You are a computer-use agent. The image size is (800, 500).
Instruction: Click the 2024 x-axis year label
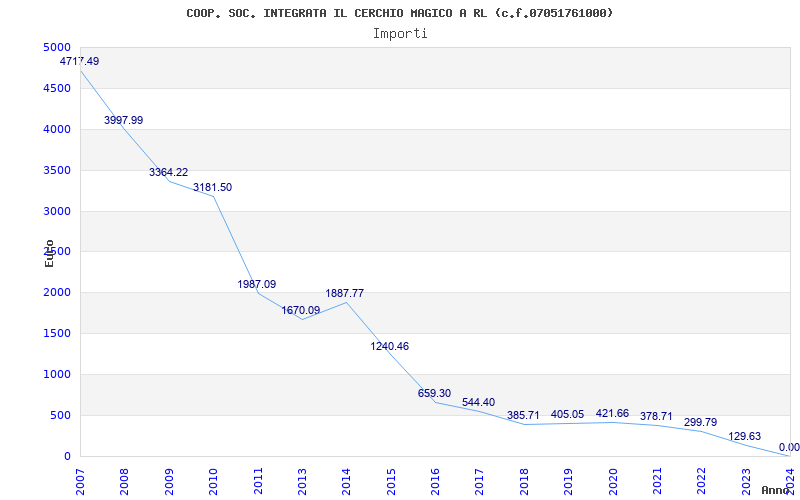tap(790, 482)
